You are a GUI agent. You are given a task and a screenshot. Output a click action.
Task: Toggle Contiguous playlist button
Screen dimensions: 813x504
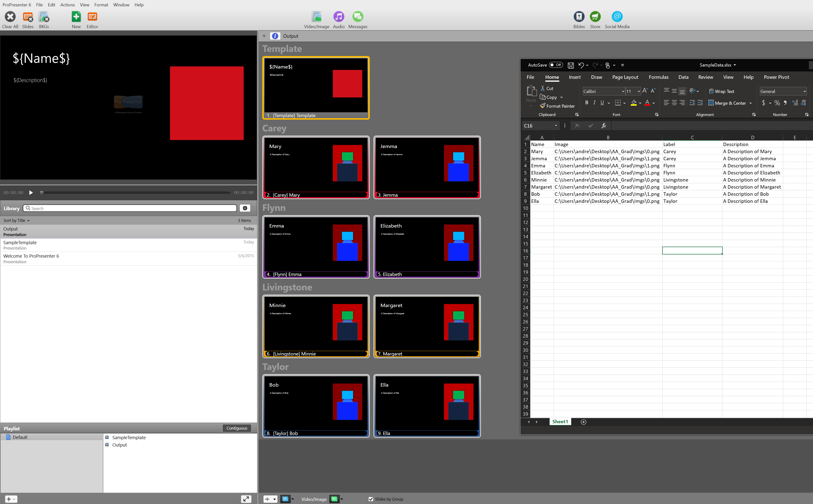tap(237, 428)
